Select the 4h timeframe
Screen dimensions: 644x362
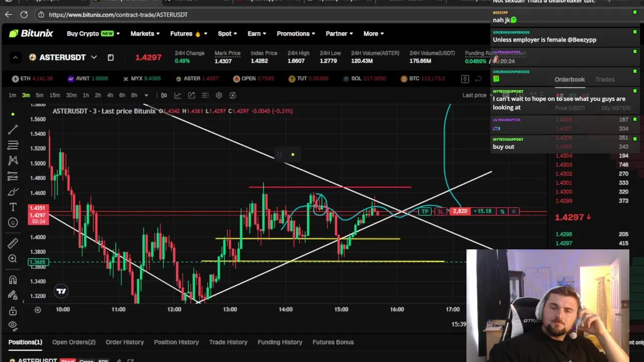[x=110, y=95]
